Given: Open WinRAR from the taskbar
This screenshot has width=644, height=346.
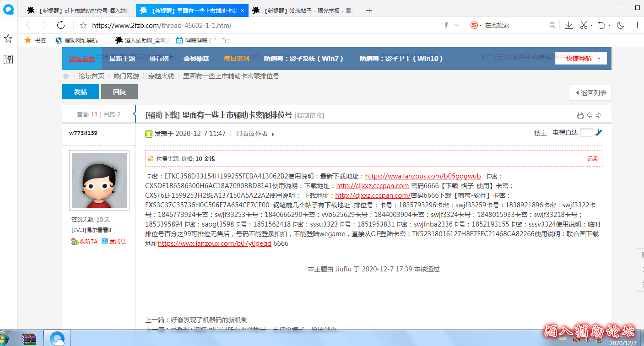Looking at the screenshot, I should tap(29, 339).
